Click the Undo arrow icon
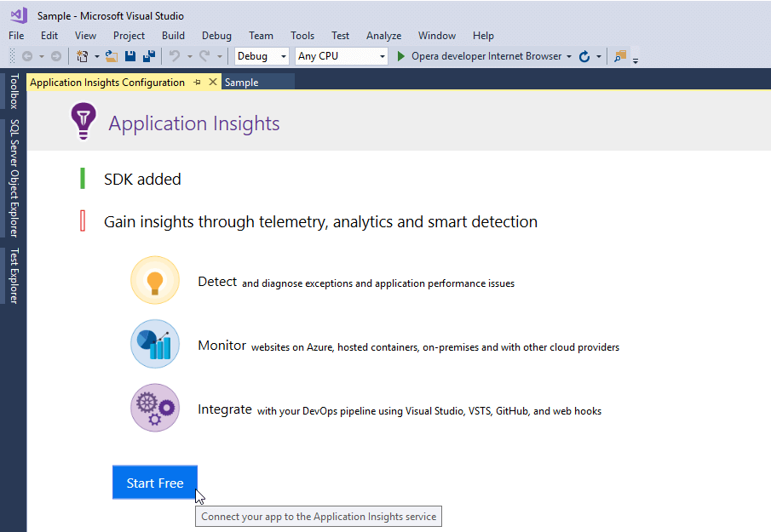Image resolution: width=771 pixels, height=532 pixels. click(174, 56)
